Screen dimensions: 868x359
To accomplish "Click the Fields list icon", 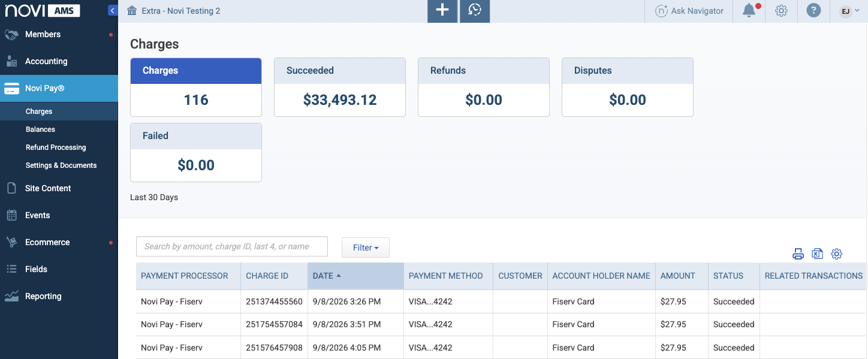I will (x=11, y=269).
